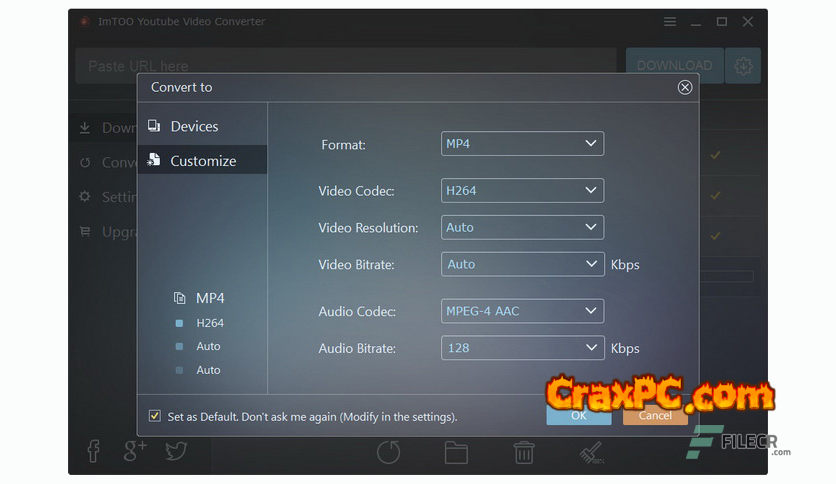Click the Video Bitrate label
836x484 pixels.
click(x=356, y=264)
